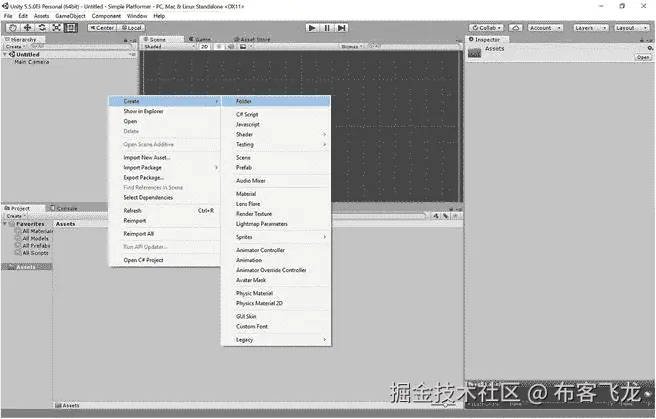Click Inspector gear settings icon
Image resolution: width=656 pixels, height=419 pixels.
click(650, 49)
